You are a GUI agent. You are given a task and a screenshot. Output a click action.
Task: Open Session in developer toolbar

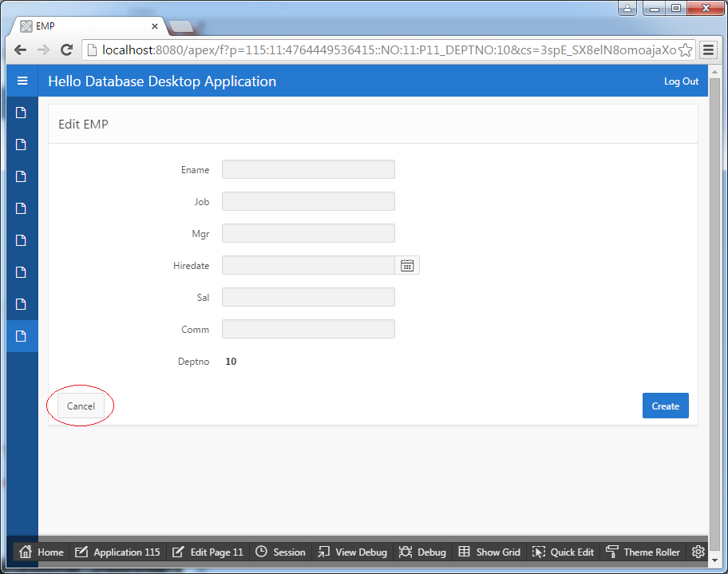[x=280, y=552]
